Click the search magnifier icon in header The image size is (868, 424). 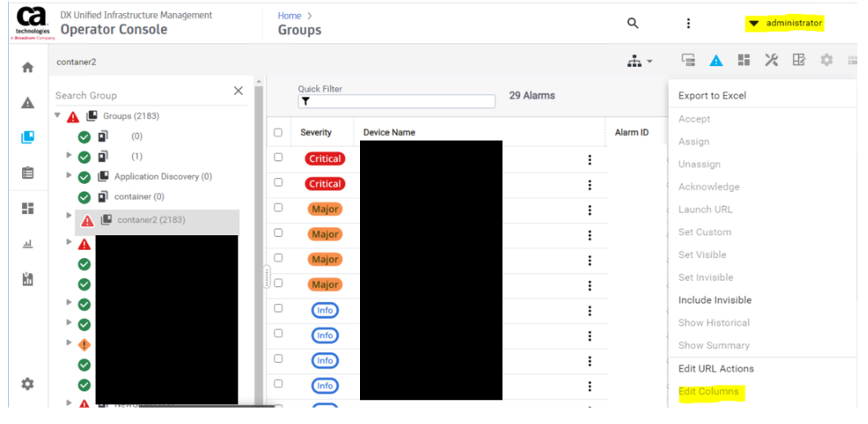click(x=633, y=23)
